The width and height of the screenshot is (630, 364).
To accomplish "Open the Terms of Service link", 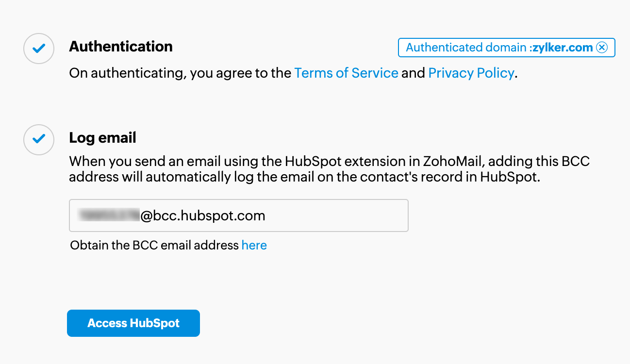I will pos(346,73).
